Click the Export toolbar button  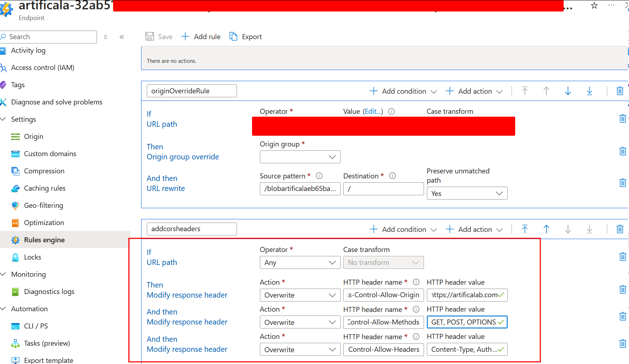point(246,37)
